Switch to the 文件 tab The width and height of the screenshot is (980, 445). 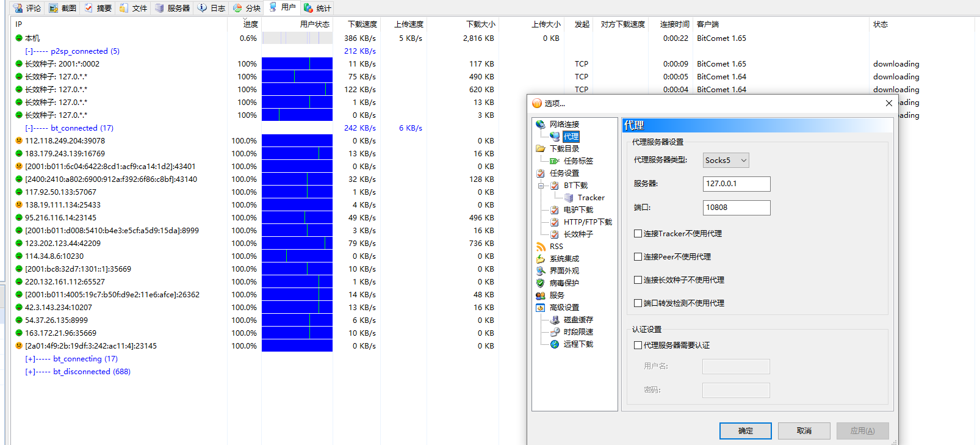[x=133, y=8]
